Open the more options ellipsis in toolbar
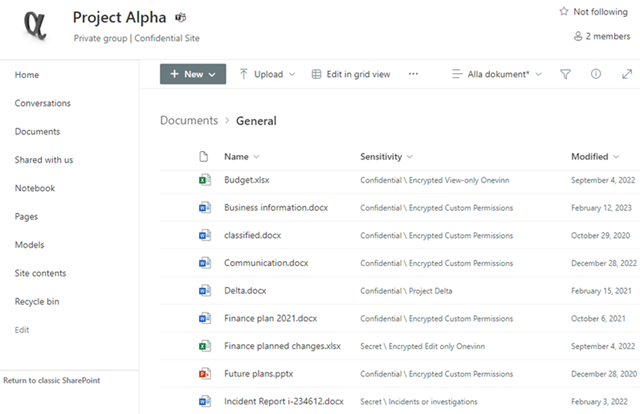640x414 pixels. click(x=414, y=74)
